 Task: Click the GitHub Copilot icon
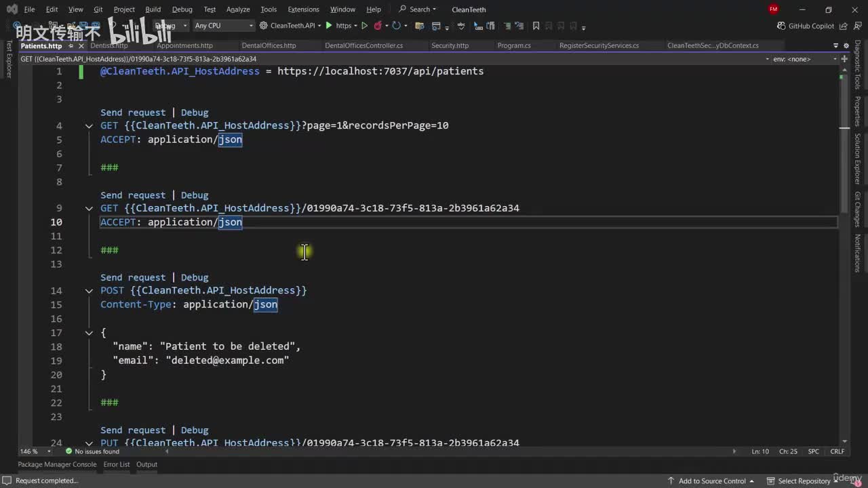click(x=781, y=26)
